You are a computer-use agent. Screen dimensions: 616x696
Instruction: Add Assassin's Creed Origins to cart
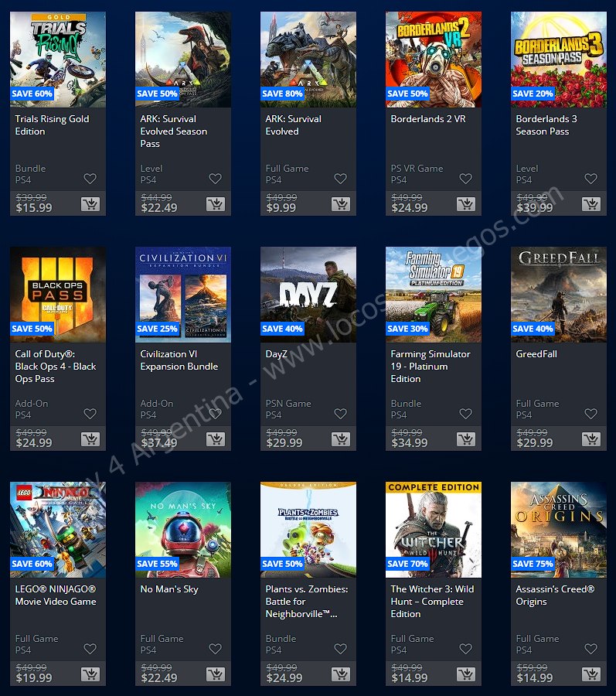(590, 674)
